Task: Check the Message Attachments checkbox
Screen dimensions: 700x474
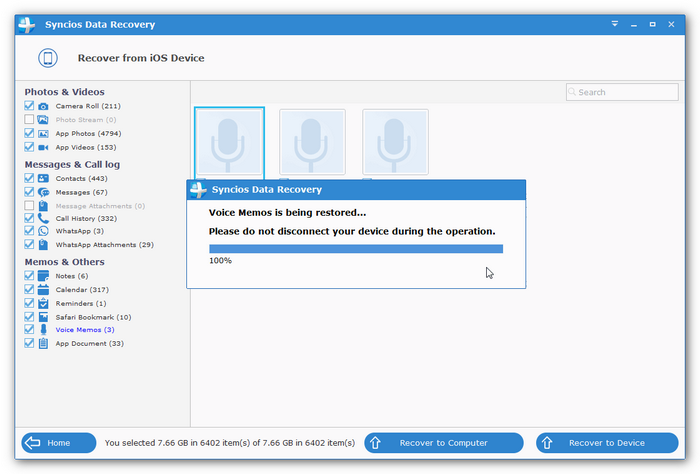Action: tap(29, 205)
